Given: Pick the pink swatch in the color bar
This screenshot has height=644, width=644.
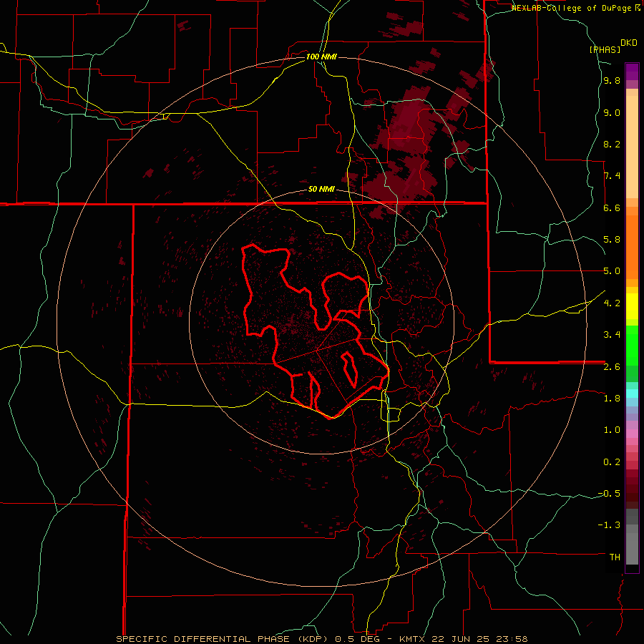Looking at the screenshot, I should [x=632, y=434].
